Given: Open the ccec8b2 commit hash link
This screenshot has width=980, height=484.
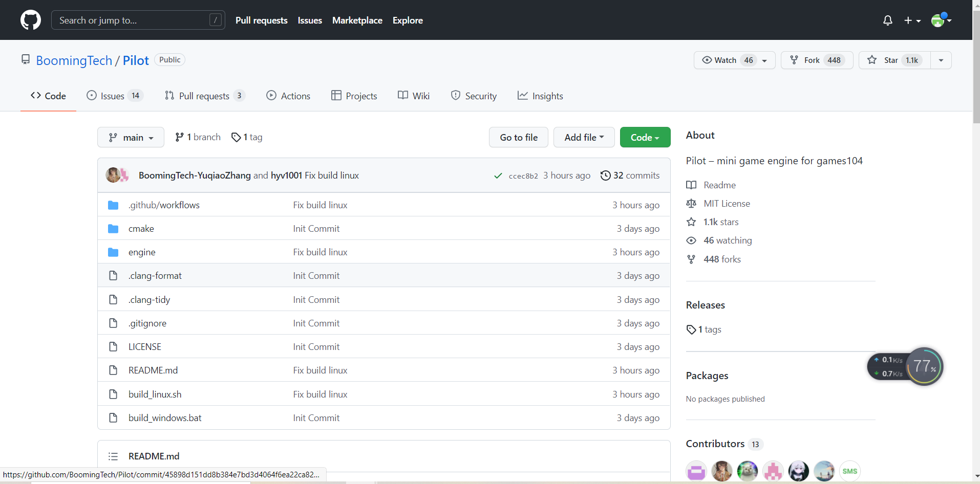Looking at the screenshot, I should [x=523, y=176].
